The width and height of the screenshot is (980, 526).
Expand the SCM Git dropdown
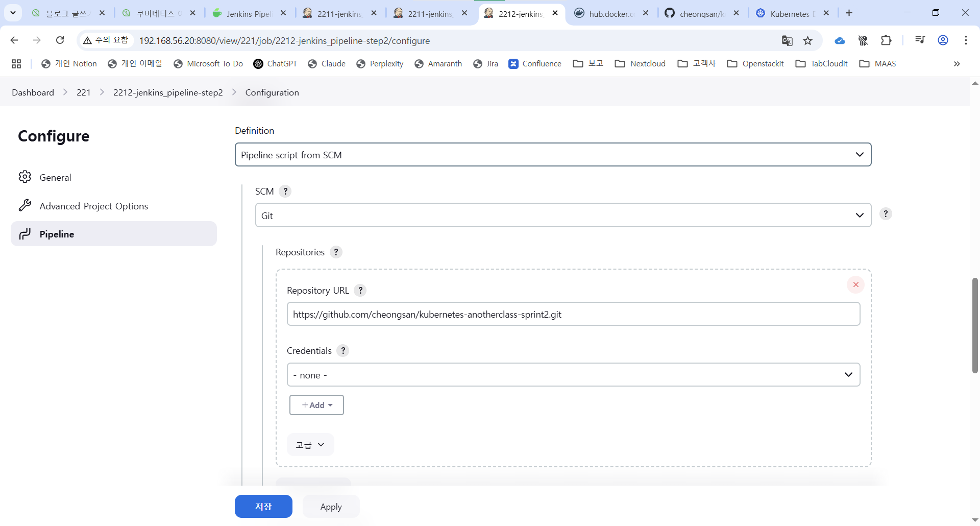click(x=563, y=216)
